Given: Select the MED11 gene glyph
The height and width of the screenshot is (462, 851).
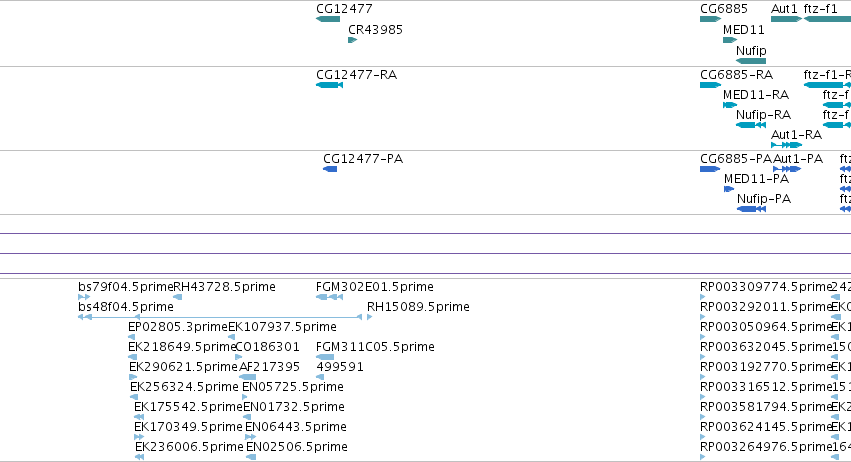Looking at the screenshot, I should (730, 40).
